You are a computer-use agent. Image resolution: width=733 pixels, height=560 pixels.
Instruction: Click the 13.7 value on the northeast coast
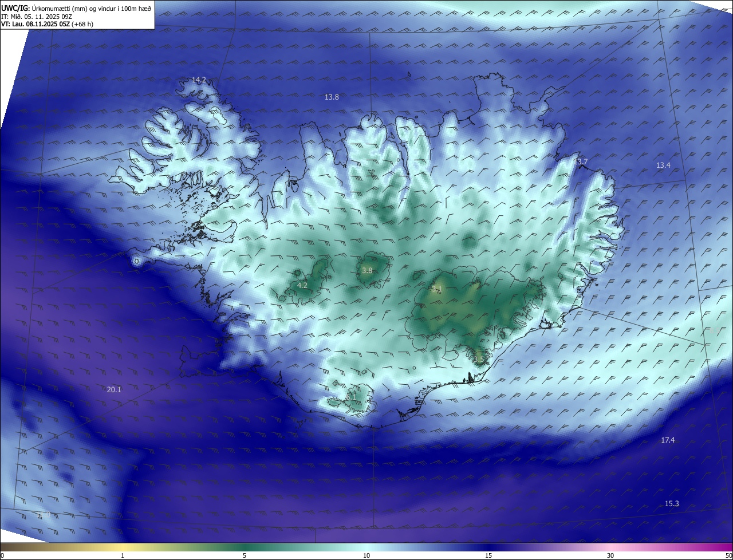pos(581,161)
